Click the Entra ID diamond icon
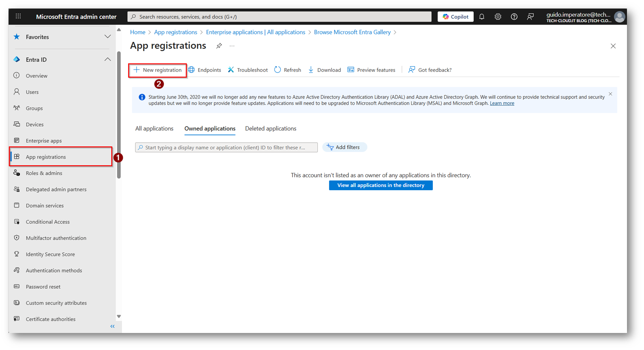Screen dimensions: 644x350 [17, 59]
